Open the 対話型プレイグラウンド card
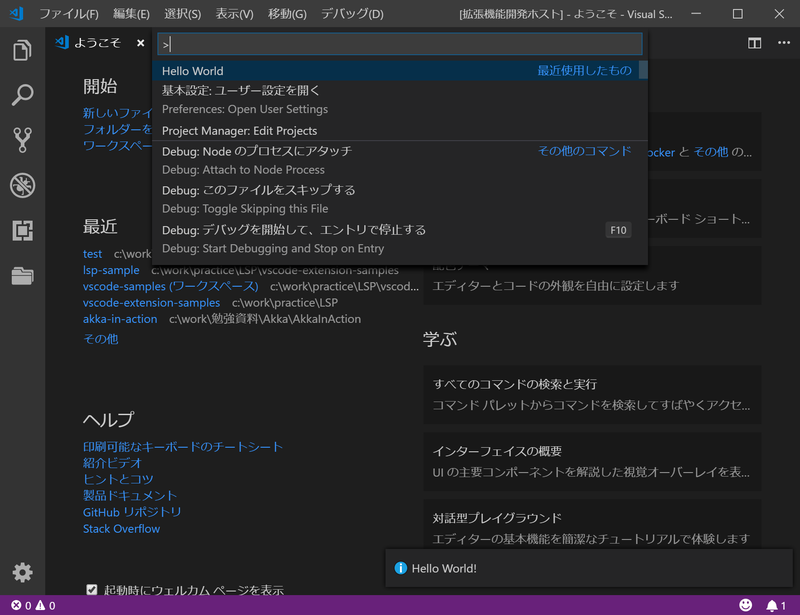800x615 pixels. point(592,526)
